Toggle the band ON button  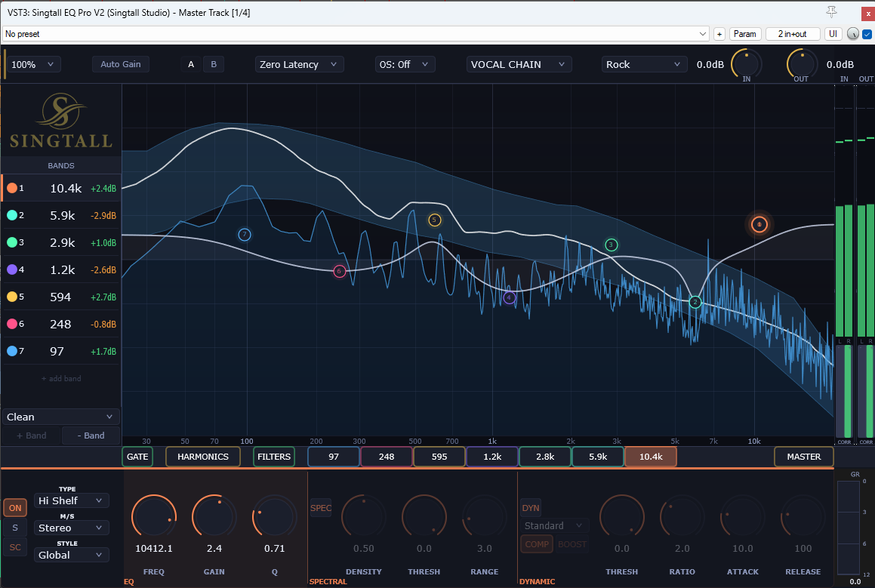pos(15,508)
